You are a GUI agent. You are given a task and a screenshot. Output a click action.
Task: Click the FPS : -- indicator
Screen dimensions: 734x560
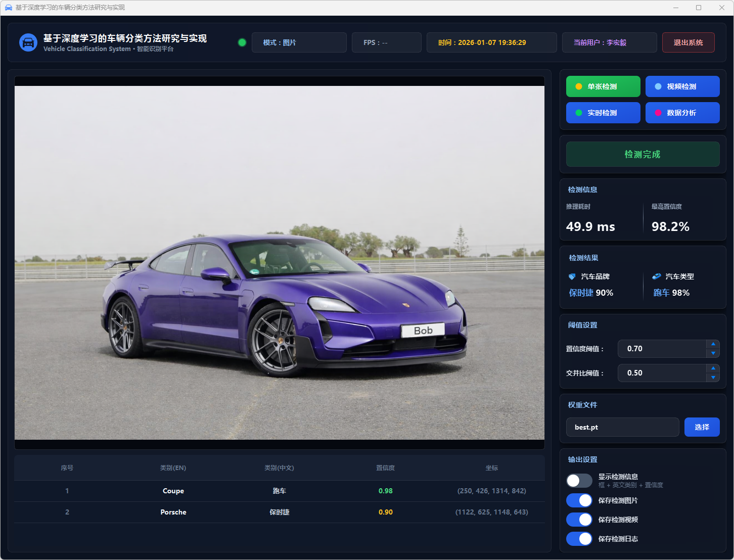tap(387, 42)
